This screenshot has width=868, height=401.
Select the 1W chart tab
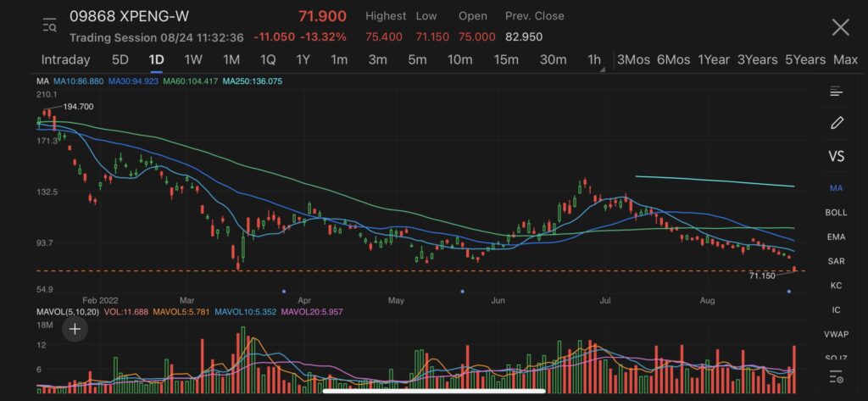point(193,60)
